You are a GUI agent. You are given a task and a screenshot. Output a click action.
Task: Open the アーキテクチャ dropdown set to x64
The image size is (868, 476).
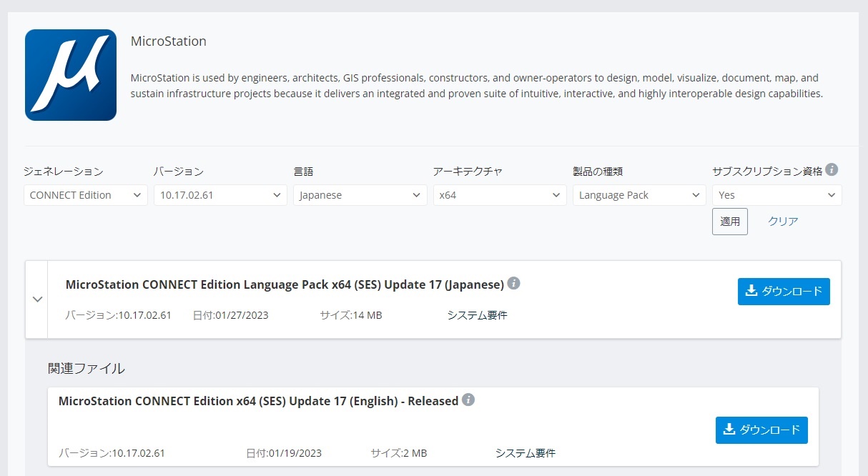pos(499,194)
